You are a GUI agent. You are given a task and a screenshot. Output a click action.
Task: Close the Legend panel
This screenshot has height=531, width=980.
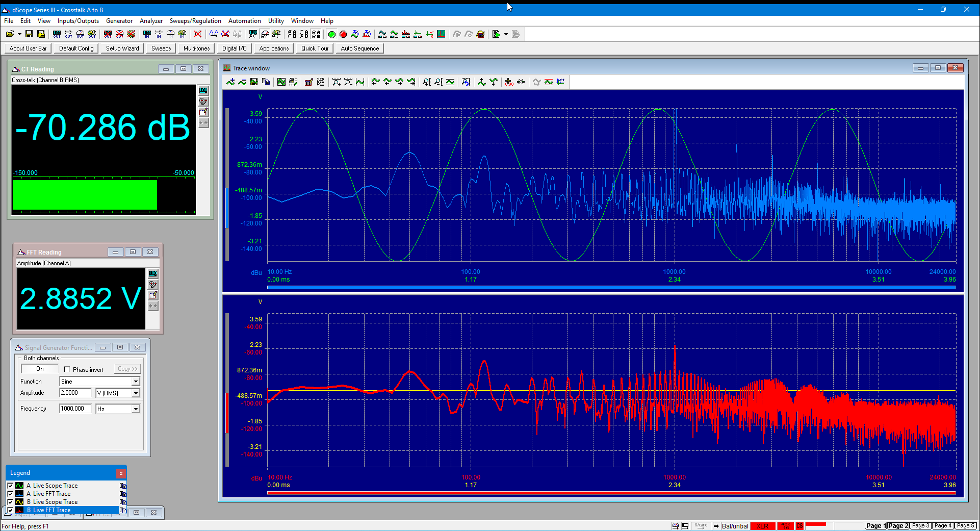(x=121, y=473)
